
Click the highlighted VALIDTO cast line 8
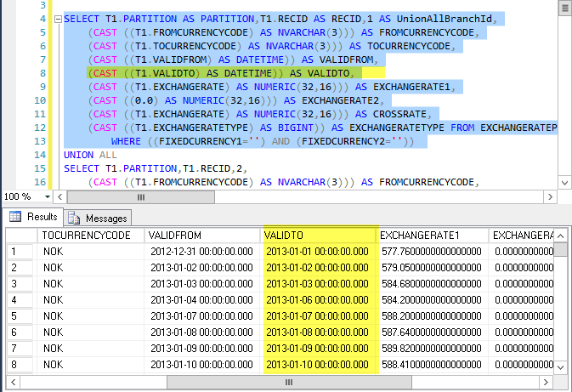pos(221,73)
